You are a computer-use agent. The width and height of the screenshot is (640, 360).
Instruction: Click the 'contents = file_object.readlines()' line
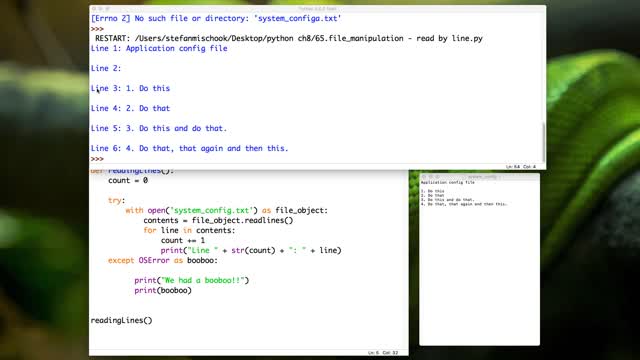pos(218,220)
